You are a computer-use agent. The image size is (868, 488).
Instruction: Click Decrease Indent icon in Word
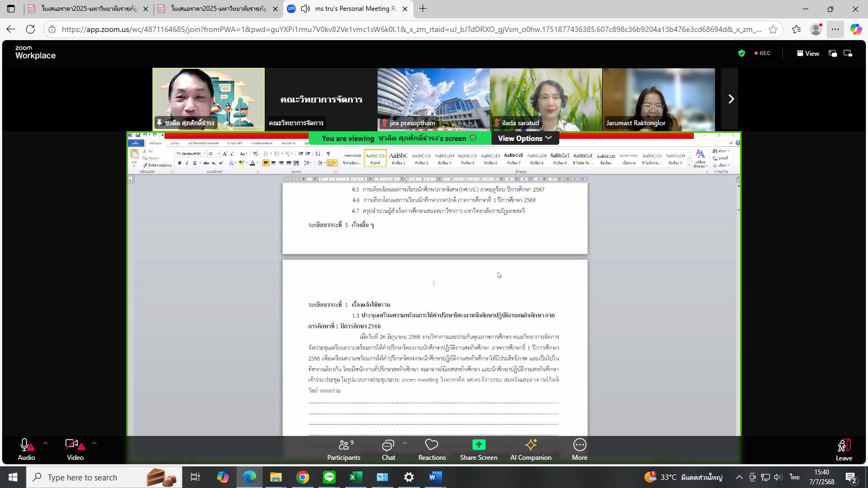[301, 153]
